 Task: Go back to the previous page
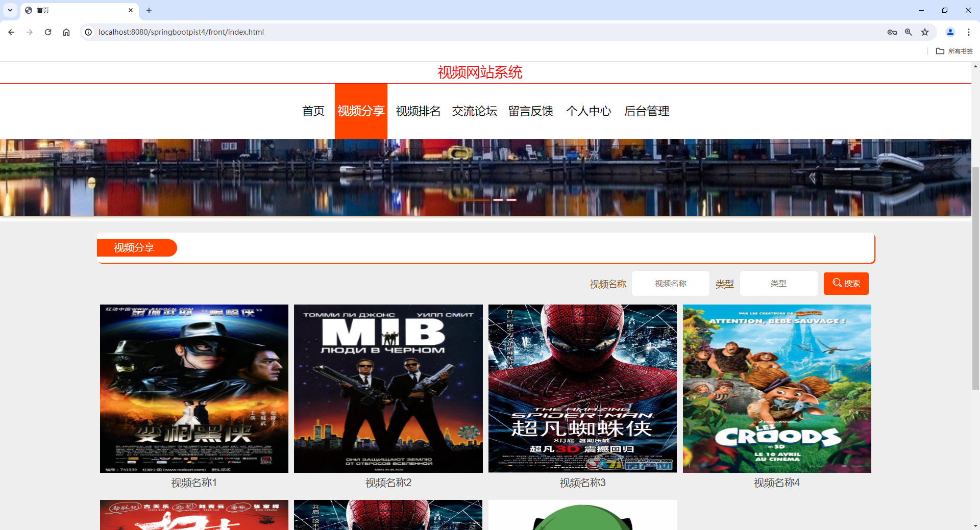[x=11, y=32]
